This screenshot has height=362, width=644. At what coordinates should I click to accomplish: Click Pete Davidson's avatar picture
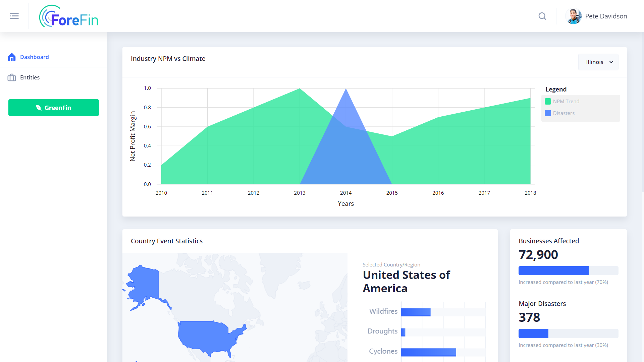coord(573,16)
